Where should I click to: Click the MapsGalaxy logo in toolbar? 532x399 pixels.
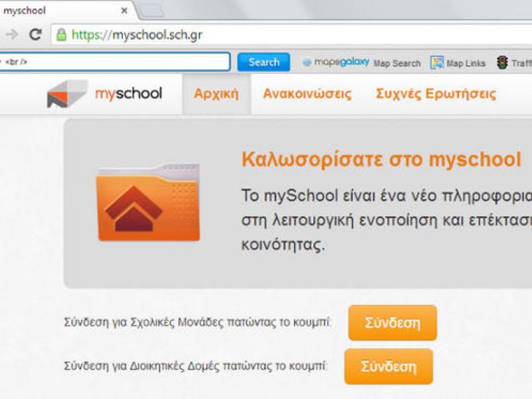336,63
